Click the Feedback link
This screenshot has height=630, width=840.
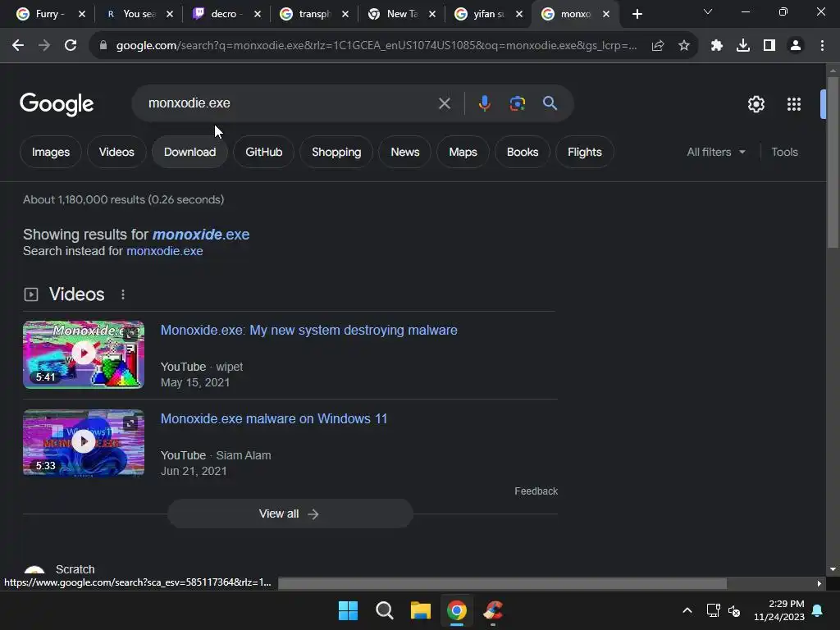click(x=536, y=491)
